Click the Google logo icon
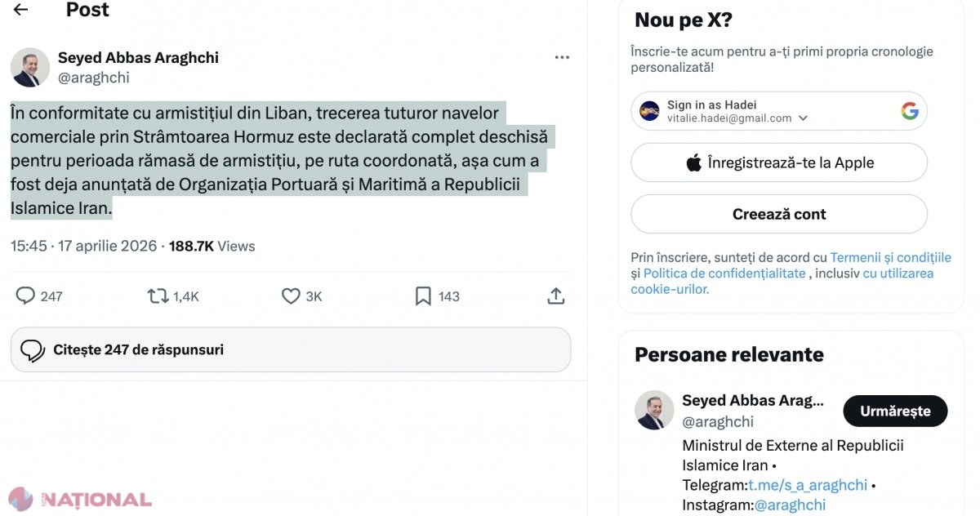Image resolution: width=980 pixels, height=516 pixels. coord(910,111)
